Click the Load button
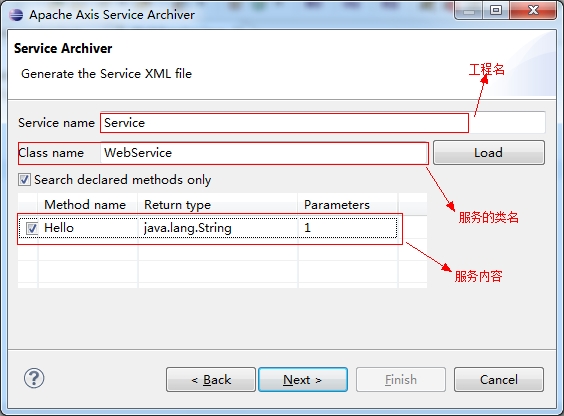 [x=489, y=152]
